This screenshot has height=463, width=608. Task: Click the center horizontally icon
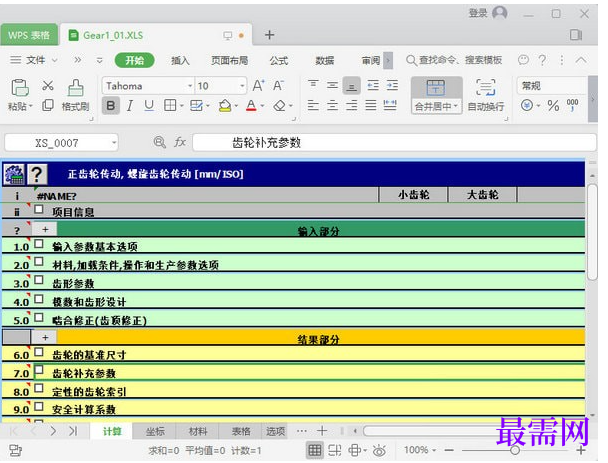pos(332,105)
